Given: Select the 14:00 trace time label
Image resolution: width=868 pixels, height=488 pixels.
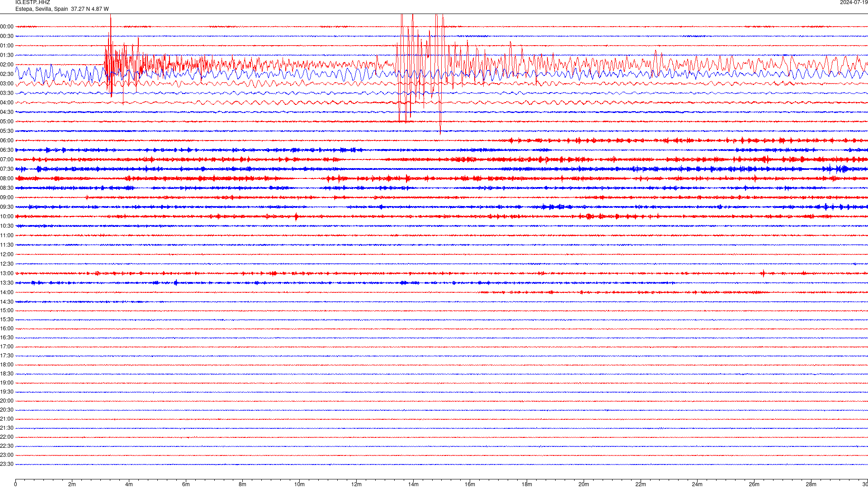Looking at the screenshot, I should 7,292.
